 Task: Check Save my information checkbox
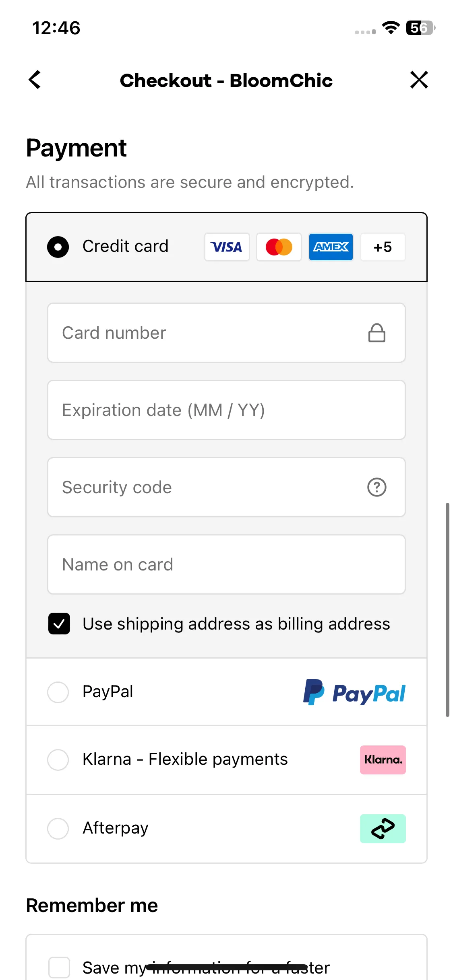click(x=59, y=967)
